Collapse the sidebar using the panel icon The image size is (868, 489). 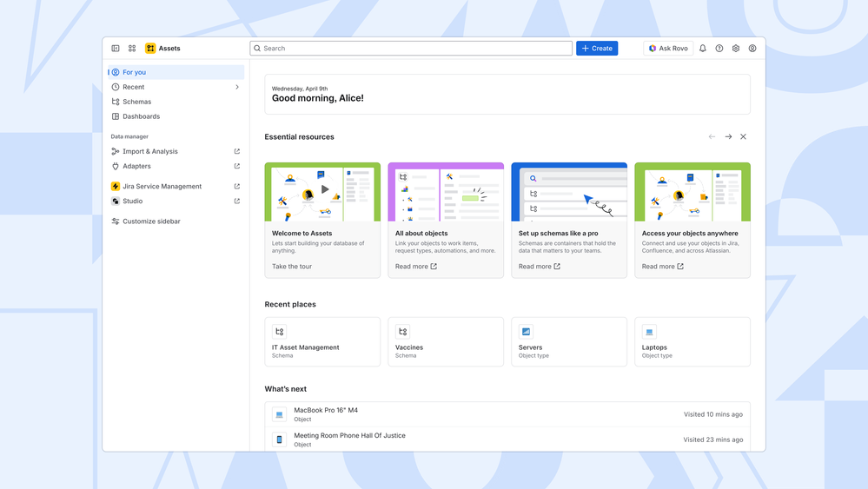116,48
